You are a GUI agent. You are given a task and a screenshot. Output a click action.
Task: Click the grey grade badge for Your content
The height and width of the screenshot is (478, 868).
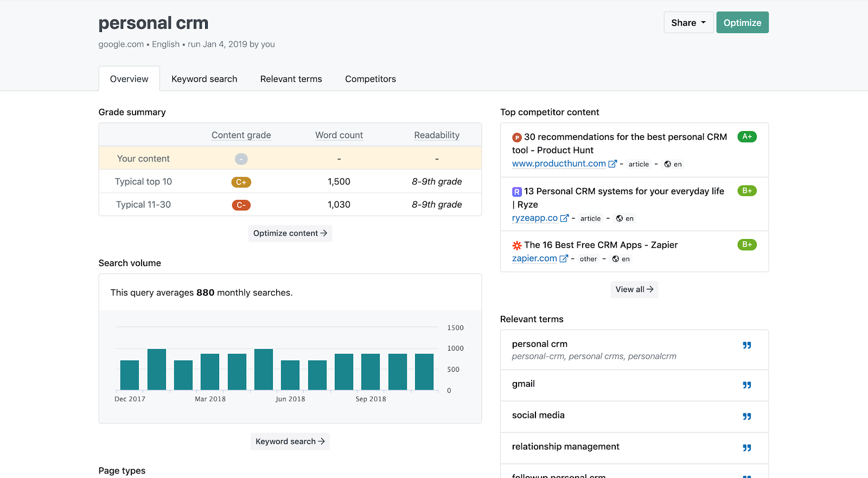pos(241,159)
